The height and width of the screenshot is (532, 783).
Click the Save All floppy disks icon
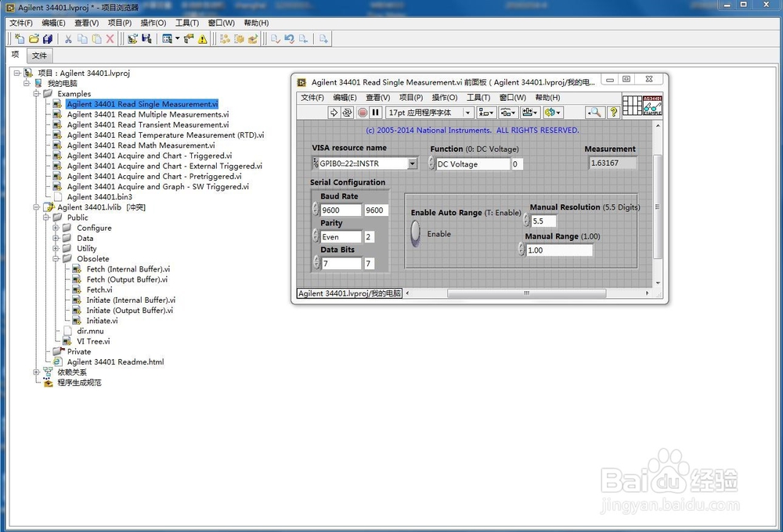[x=48, y=38]
